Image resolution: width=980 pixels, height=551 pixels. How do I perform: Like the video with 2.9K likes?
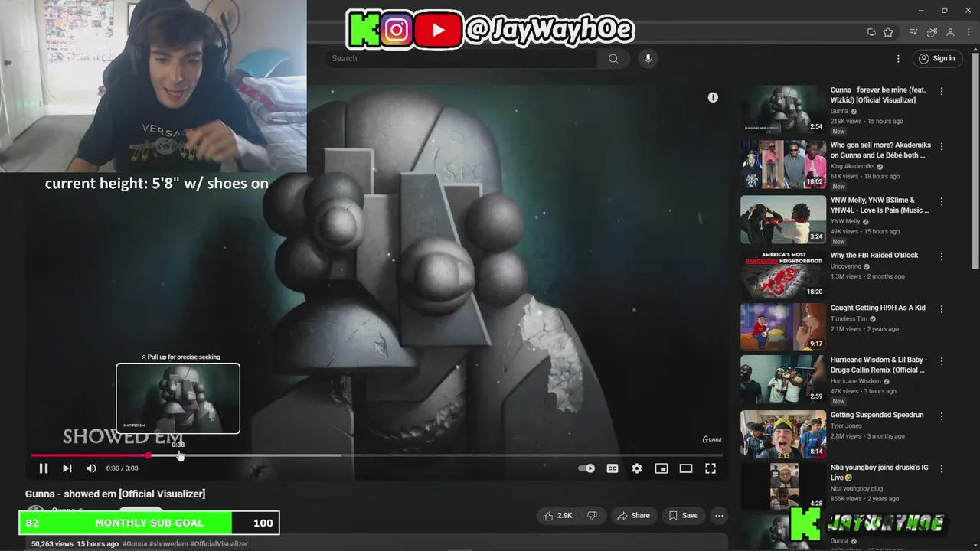(557, 516)
